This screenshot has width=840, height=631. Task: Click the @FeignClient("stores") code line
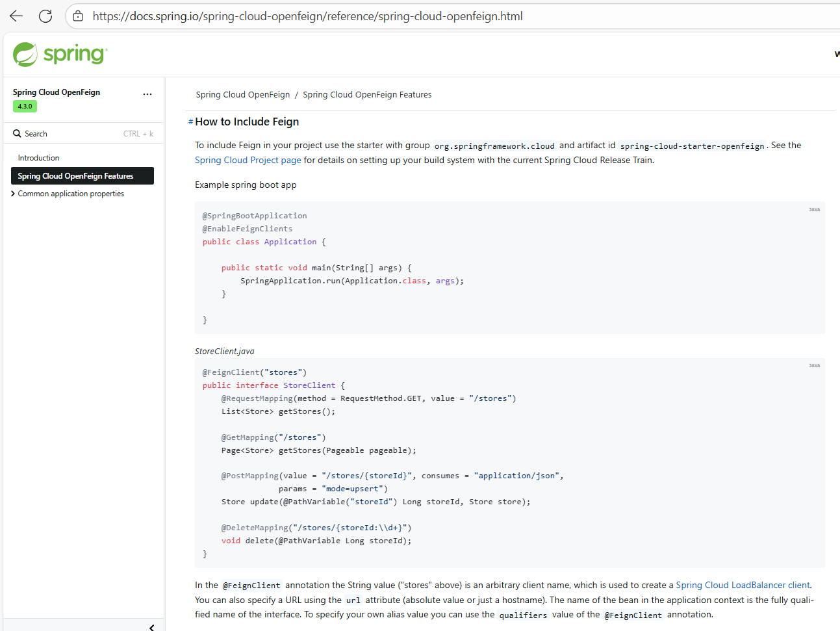point(254,372)
